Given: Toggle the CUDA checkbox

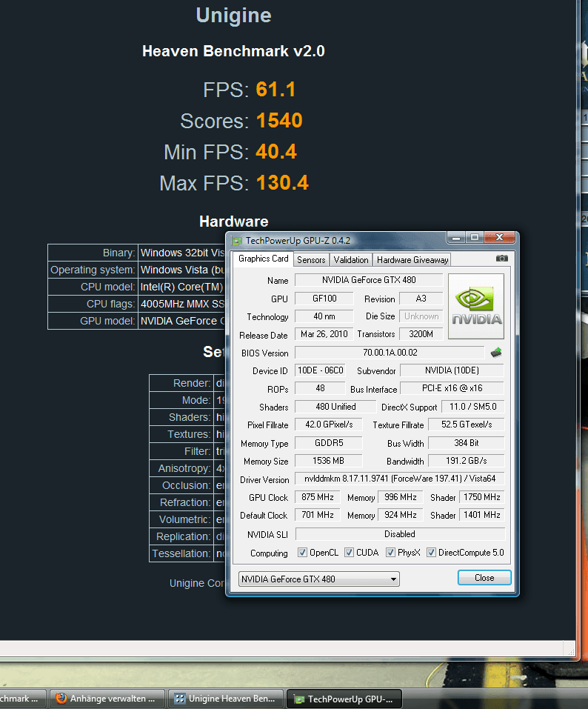Looking at the screenshot, I should [x=349, y=553].
